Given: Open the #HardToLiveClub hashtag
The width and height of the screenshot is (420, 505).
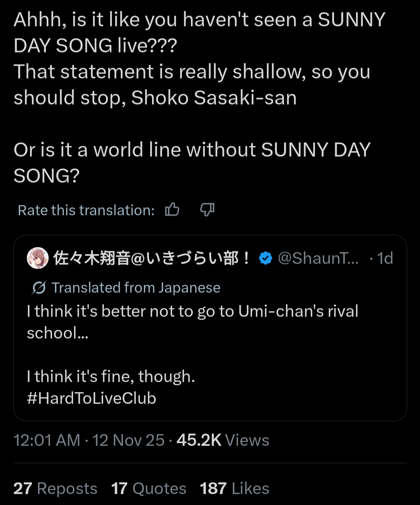Looking at the screenshot, I should tap(91, 398).
